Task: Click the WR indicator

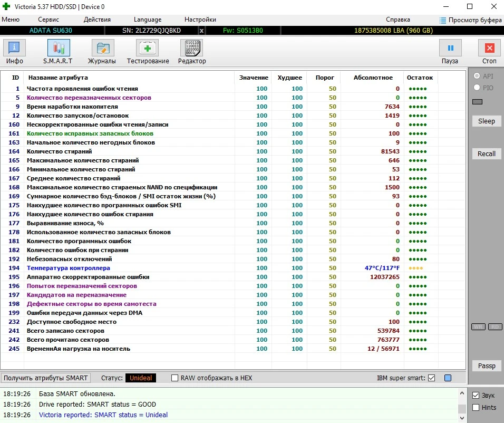Action: click(x=478, y=327)
